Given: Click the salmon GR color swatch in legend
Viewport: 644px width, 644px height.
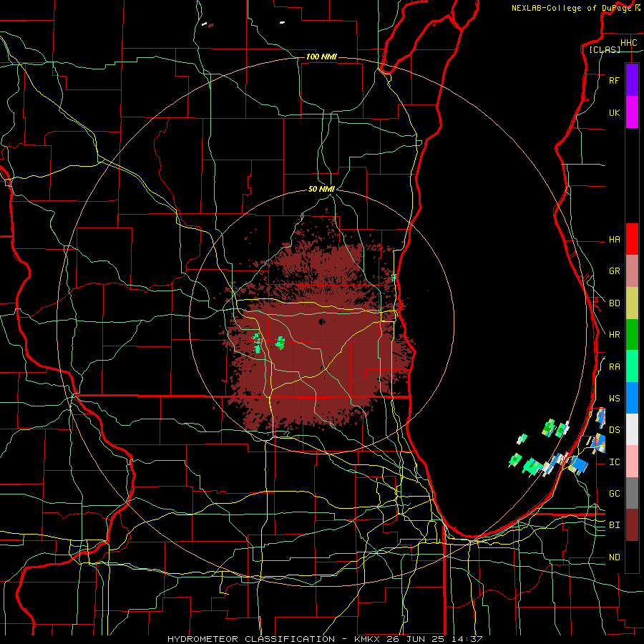Looking at the screenshot, I should click(632, 271).
